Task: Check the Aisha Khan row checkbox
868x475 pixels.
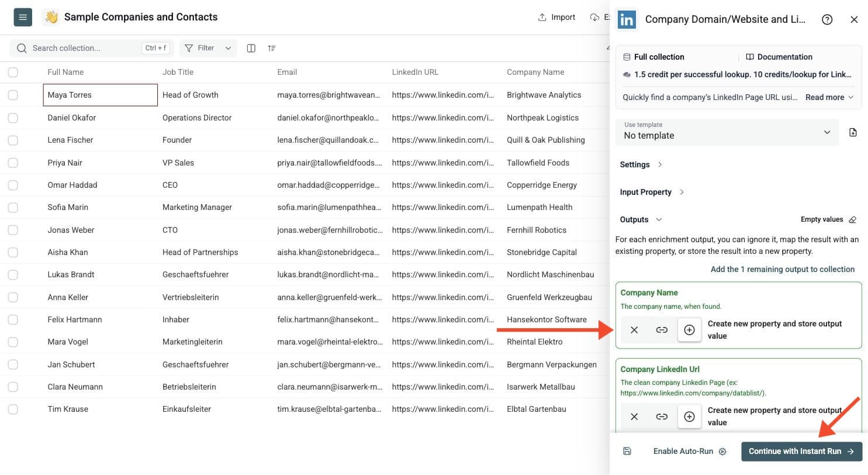Action: 13,252
